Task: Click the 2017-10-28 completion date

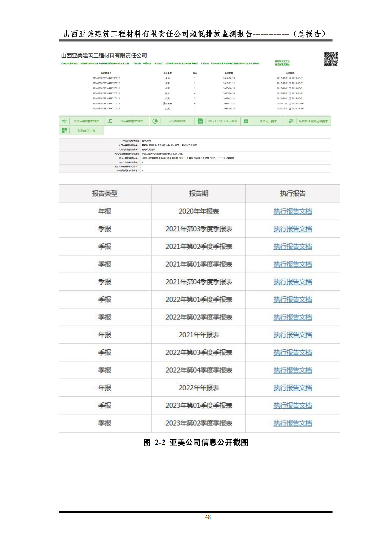Action: [229, 78]
